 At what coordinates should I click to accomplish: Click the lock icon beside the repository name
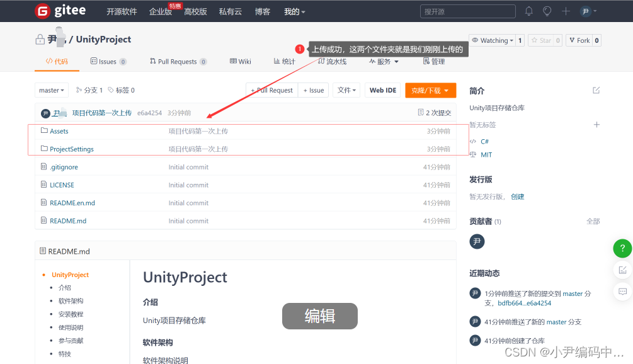point(40,39)
